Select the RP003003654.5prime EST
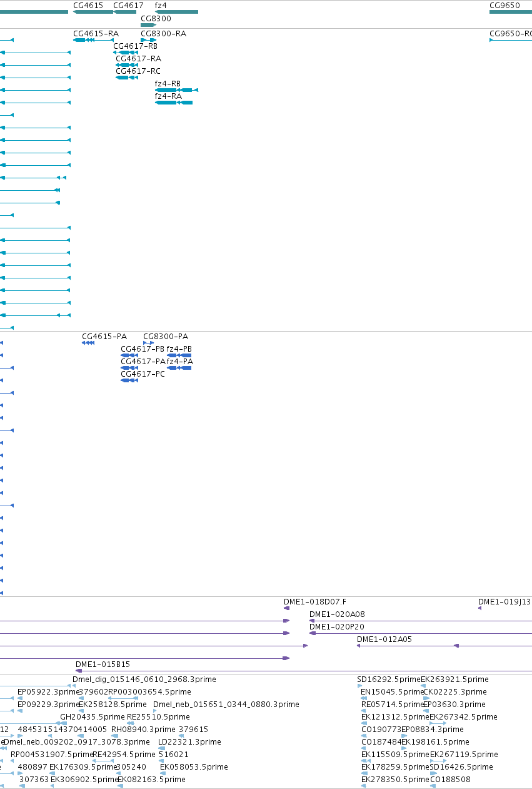Image resolution: width=532 pixels, height=789 pixels. click(x=123, y=698)
